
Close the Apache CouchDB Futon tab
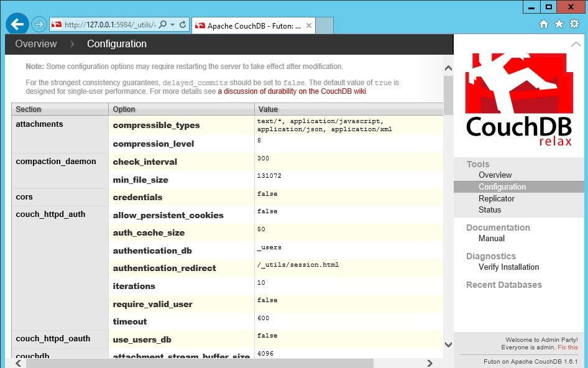click(x=311, y=25)
